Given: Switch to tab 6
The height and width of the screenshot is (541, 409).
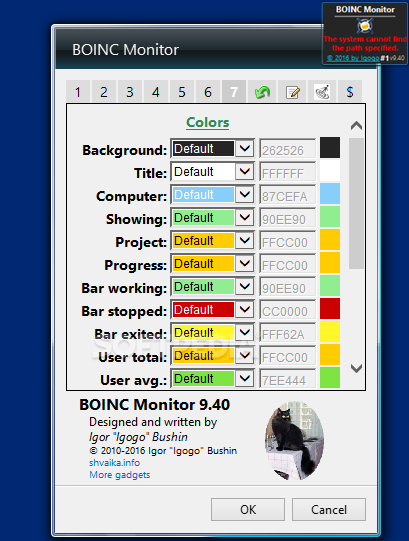Looking at the screenshot, I should click(x=208, y=92).
